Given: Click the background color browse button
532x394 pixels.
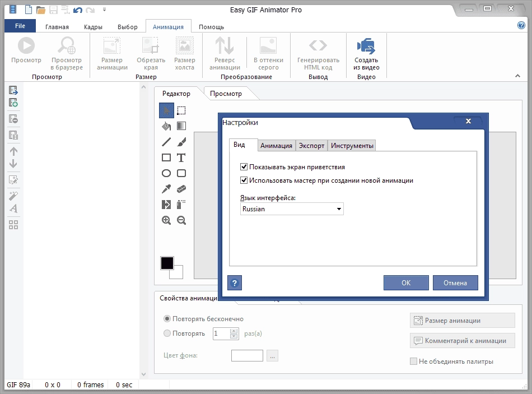Looking at the screenshot, I should click(273, 356).
